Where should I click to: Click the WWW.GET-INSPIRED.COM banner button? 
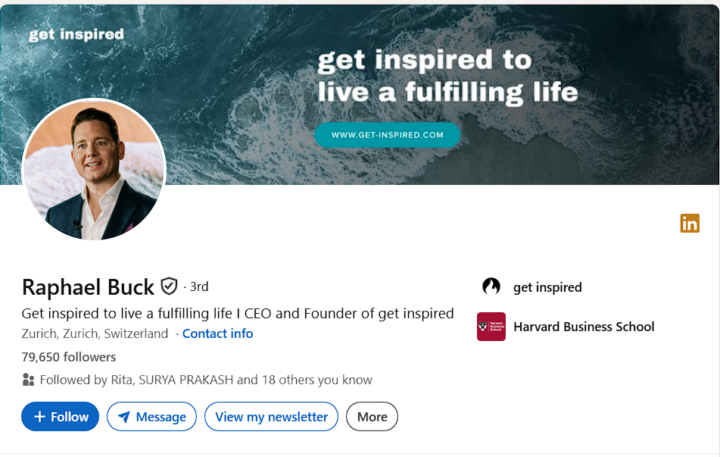[x=387, y=135]
